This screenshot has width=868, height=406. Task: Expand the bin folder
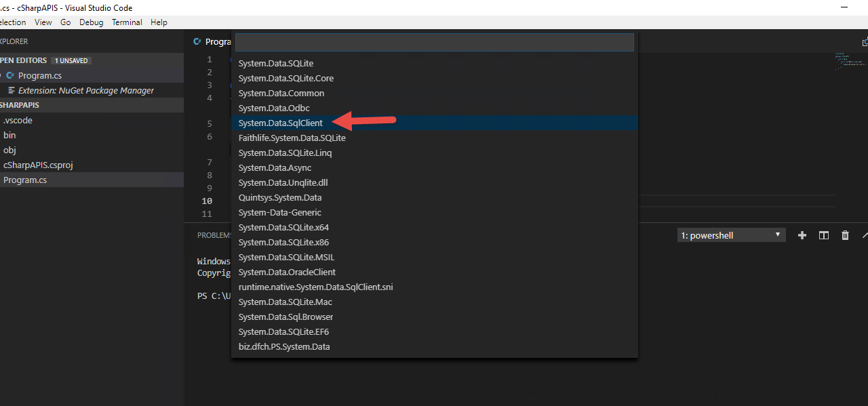[x=92, y=135]
